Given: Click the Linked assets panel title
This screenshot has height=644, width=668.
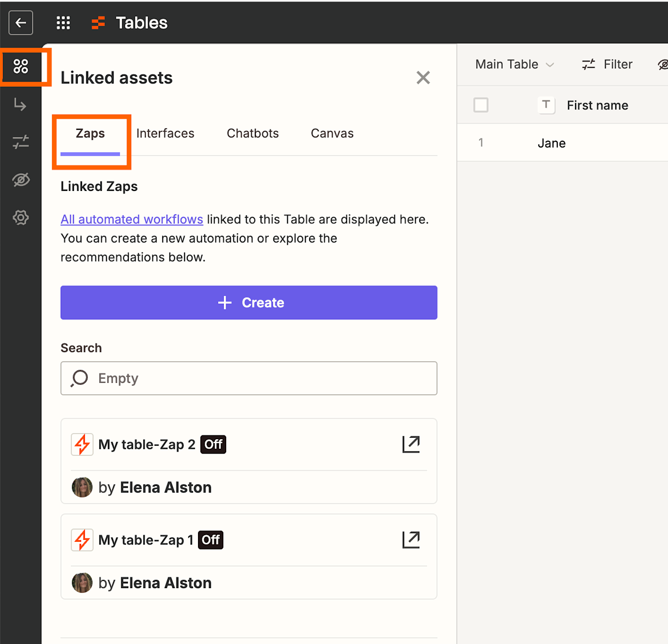Looking at the screenshot, I should click(116, 78).
